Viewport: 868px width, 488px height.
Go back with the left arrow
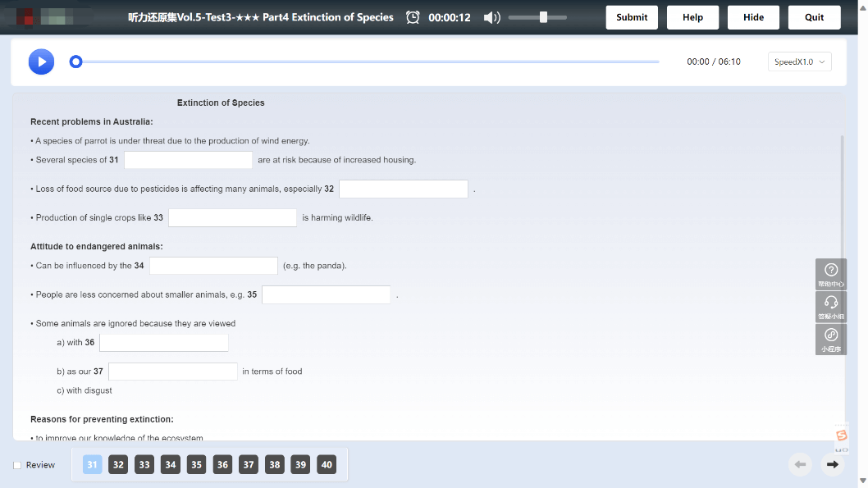click(800, 464)
